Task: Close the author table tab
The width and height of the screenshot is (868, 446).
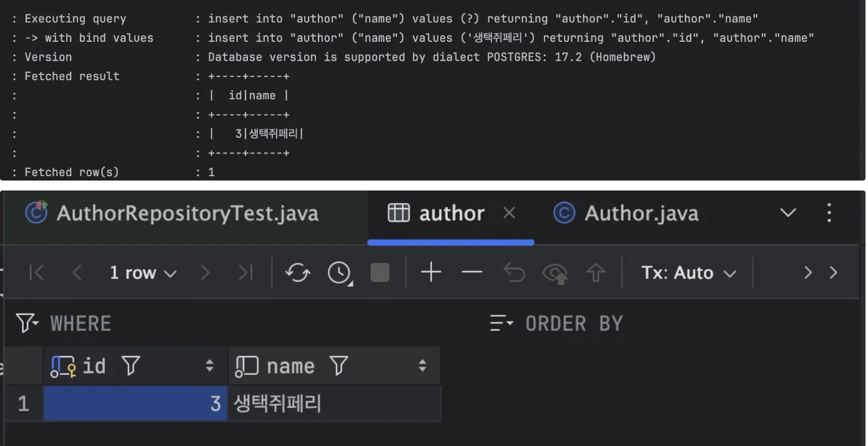Action: click(509, 214)
